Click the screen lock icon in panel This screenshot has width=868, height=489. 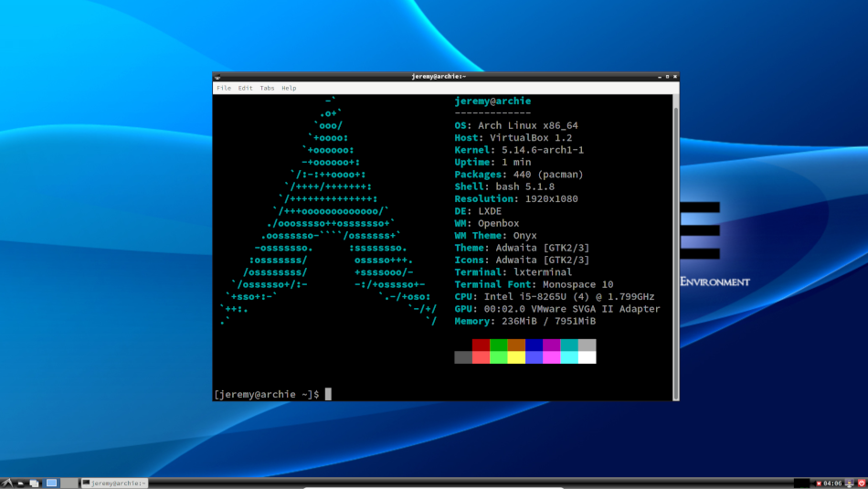850,483
